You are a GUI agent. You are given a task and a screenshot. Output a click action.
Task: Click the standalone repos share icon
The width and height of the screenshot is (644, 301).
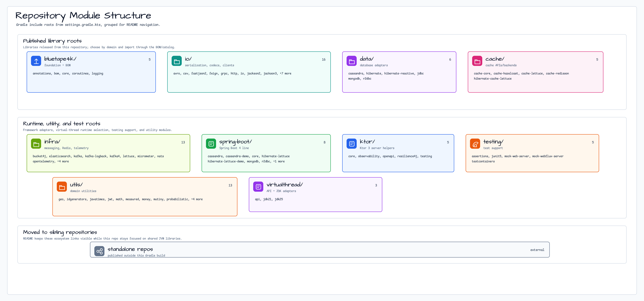click(99, 251)
